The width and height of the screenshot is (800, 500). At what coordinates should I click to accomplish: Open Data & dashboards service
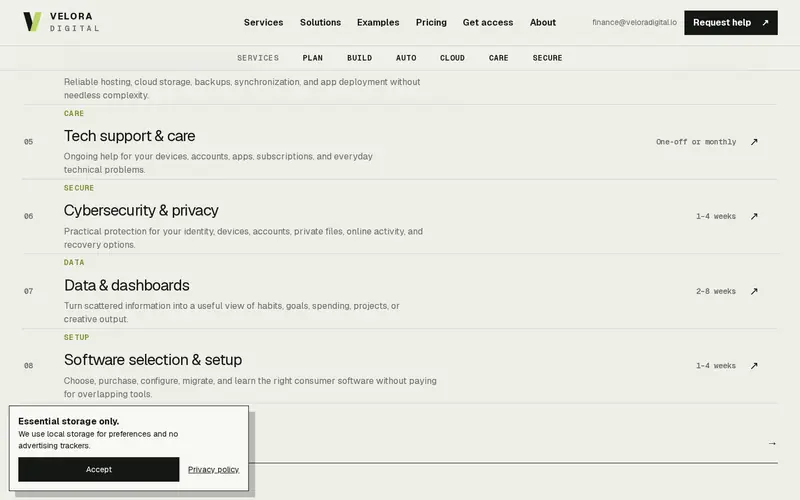tap(127, 285)
